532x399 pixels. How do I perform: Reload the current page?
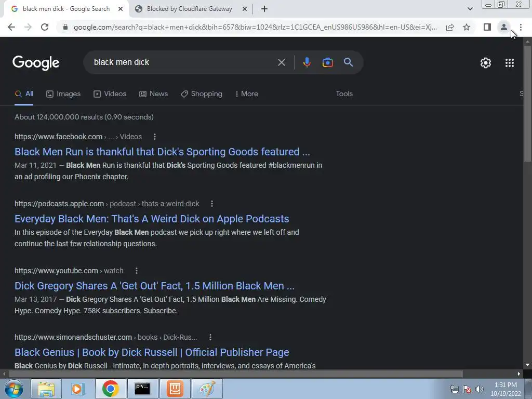(45, 27)
